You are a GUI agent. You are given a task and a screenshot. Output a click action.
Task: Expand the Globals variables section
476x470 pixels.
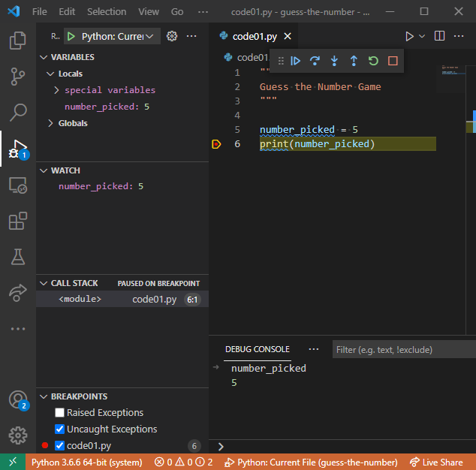pos(50,123)
